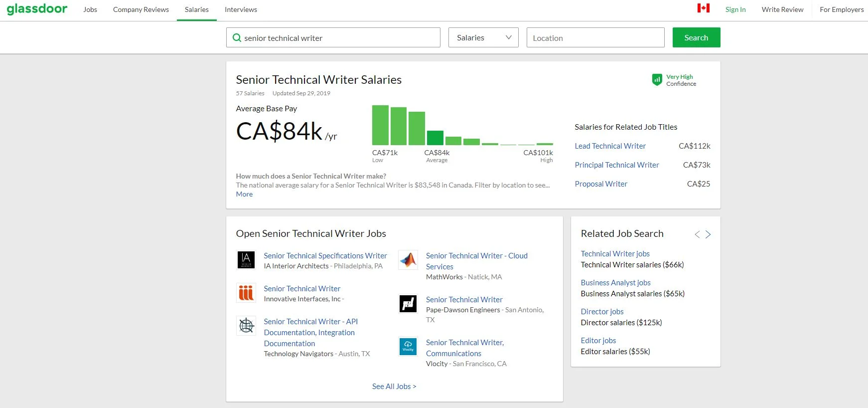The width and height of the screenshot is (868, 408).
Task: Click the green Search button
Action: tap(696, 37)
